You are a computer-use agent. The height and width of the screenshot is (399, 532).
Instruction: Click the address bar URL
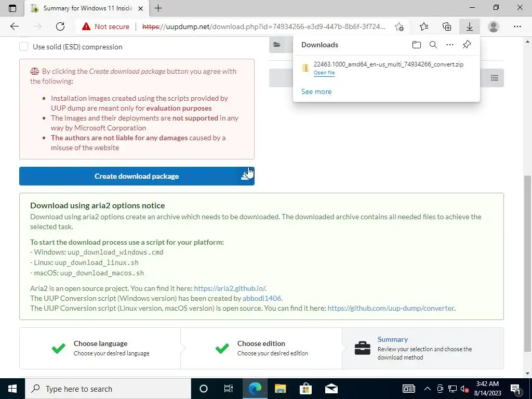coord(264,26)
